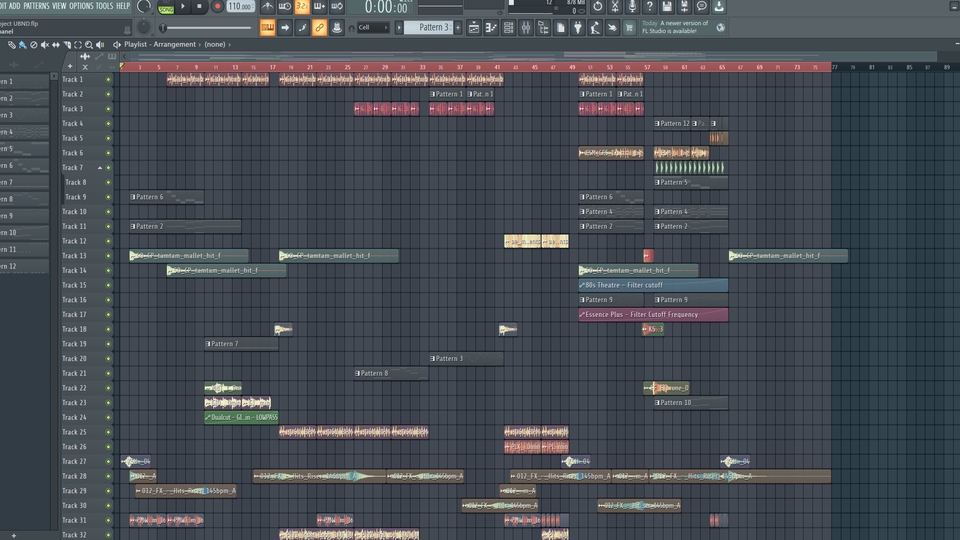Open the PATTERNS menu

(36, 6)
